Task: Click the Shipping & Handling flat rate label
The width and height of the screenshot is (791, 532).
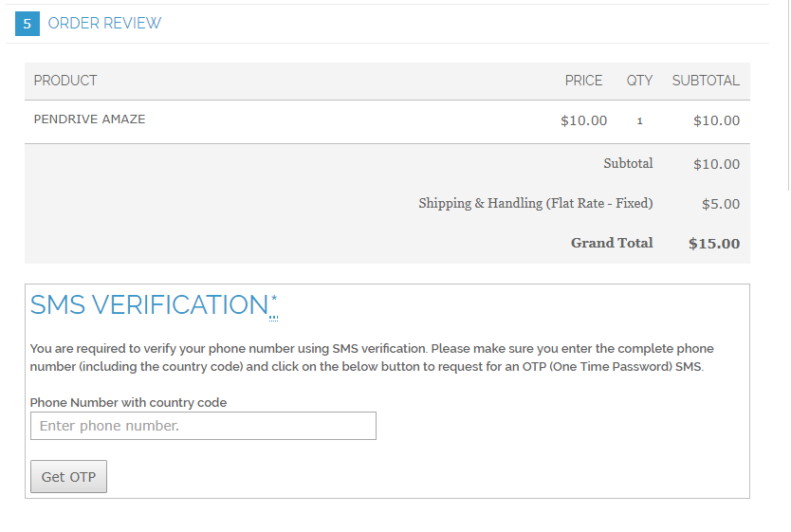Action: click(x=536, y=203)
